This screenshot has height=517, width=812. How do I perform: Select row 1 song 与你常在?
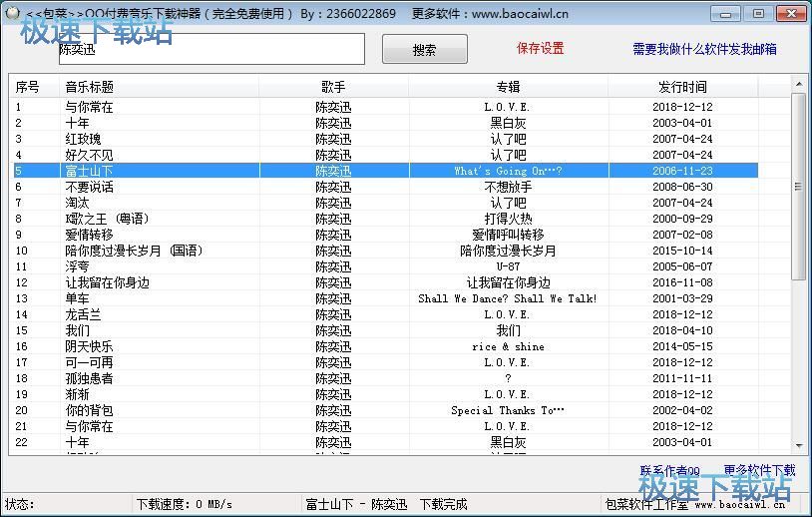point(89,107)
